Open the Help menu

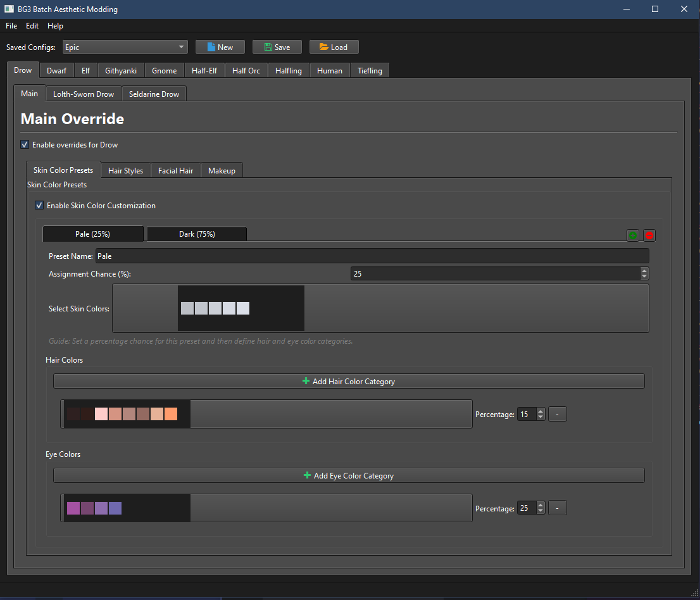click(55, 26)
